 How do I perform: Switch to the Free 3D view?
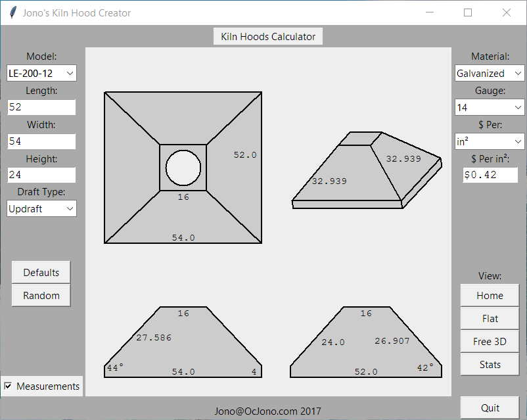tap(490, 341)
